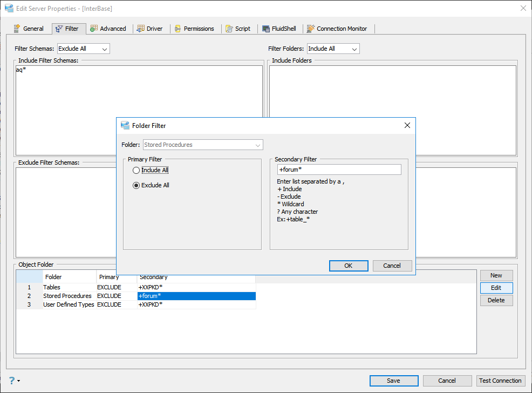Expand the help menu arrow
The image size is (532, 393).
19,381
